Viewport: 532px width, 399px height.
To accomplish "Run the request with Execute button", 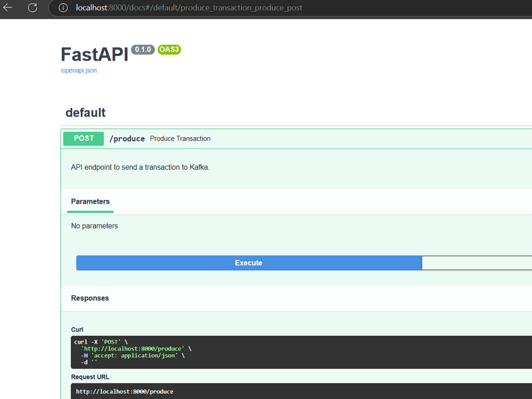I will click(248, 263).
